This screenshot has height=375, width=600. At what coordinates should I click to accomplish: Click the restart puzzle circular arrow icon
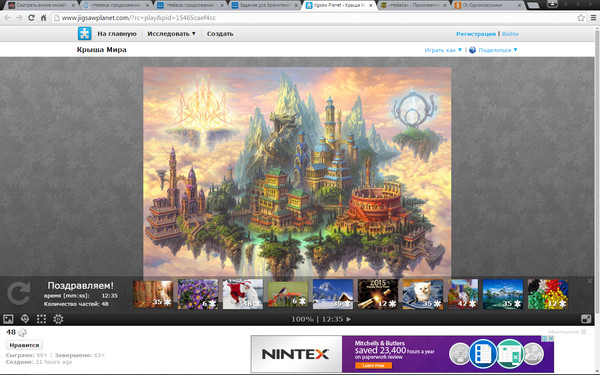(18, 293)
